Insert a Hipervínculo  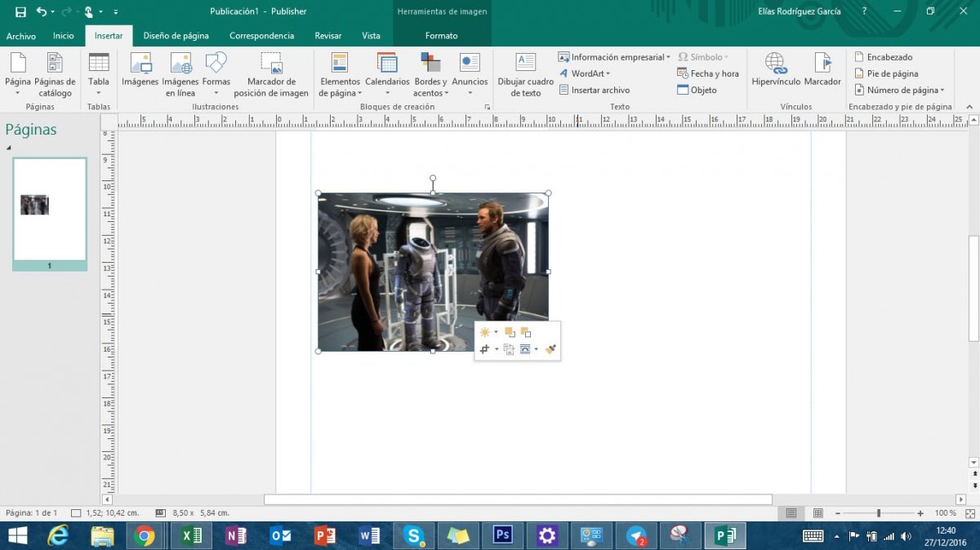(x=776, y=69)
